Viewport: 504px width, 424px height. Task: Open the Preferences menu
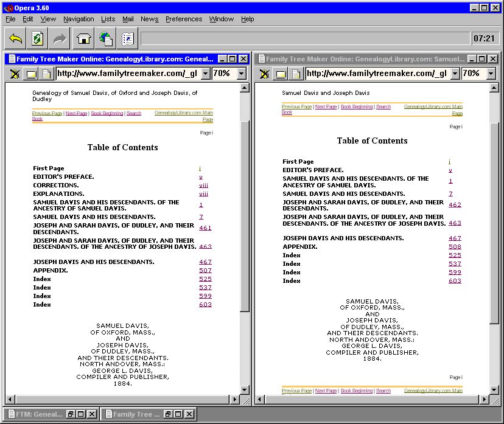(184, 19)
